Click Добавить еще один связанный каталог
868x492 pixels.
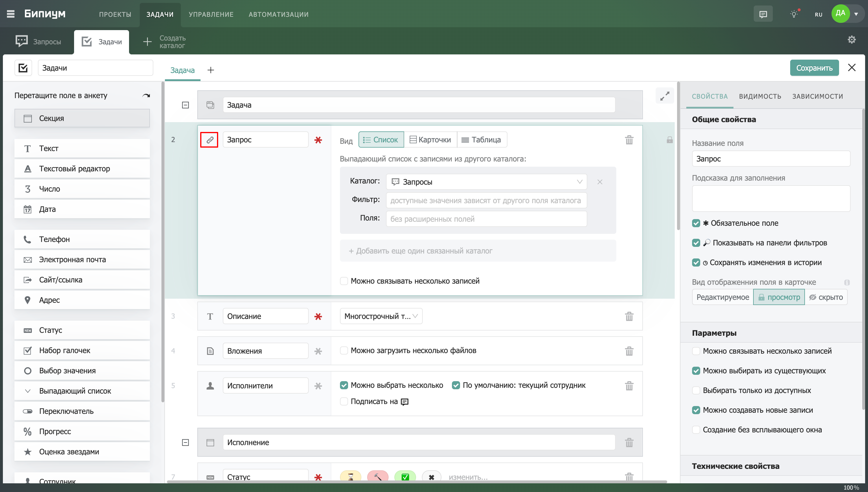coord(420,251)
